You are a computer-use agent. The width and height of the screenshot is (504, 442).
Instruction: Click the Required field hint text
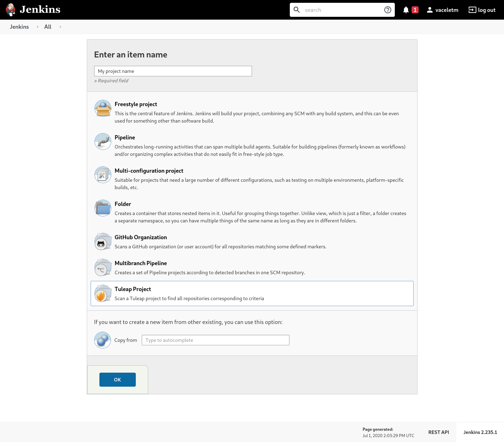111,81
